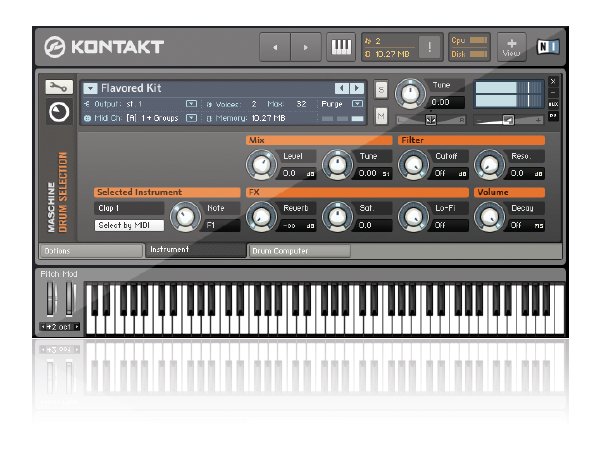The width and height of the screenshot is (600, 470).
Task: Click the output level meter display
Action: tap(509, 94)
